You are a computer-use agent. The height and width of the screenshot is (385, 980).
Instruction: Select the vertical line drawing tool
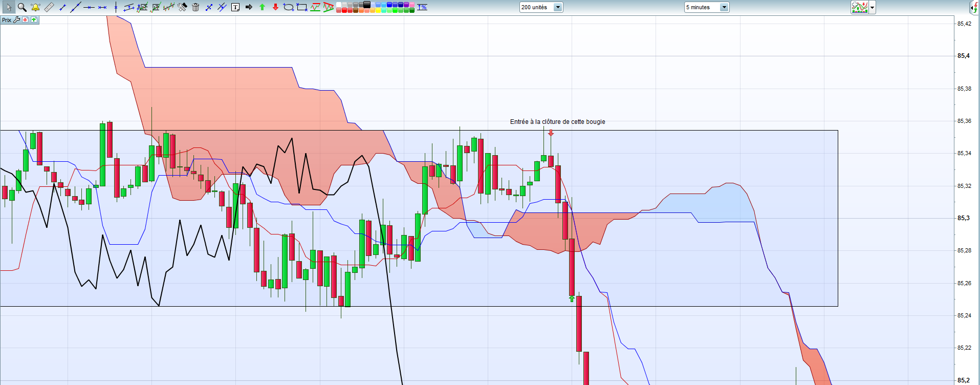click(x=116, y=7)
